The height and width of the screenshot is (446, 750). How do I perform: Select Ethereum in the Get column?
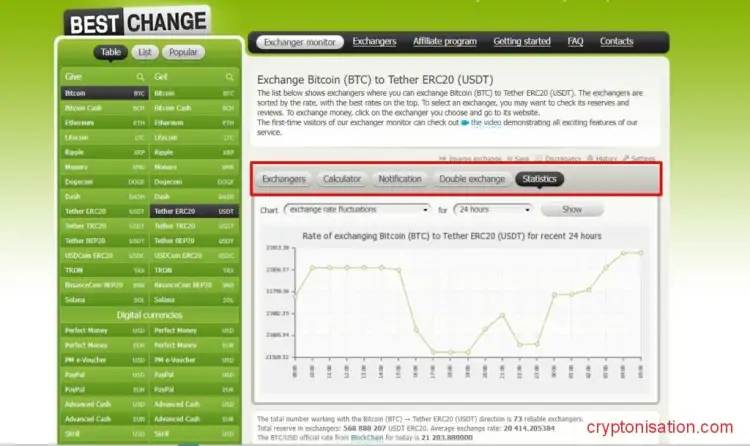(194, 123)
